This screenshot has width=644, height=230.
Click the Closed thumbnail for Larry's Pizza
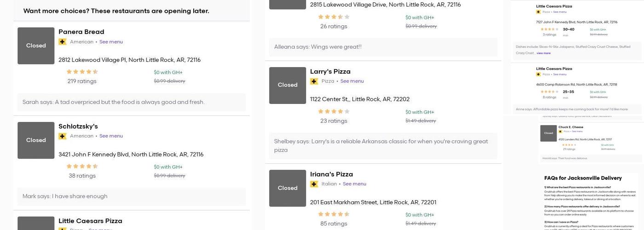287,85
